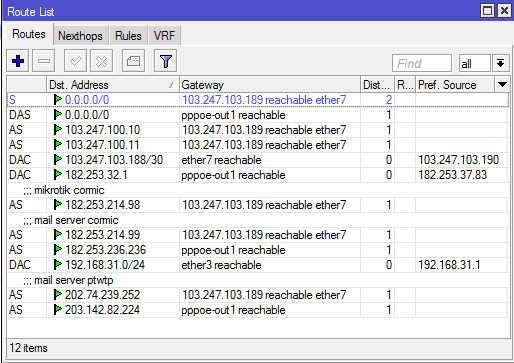Sort by the Dst. Address column header
This screenshot has width=514, height=363.
point(113,85)
